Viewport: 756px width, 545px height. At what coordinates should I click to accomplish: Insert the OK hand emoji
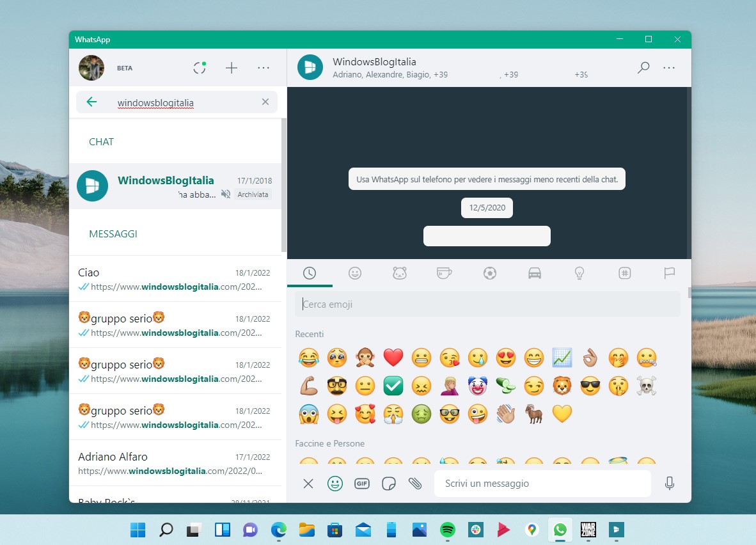(590, 358)
